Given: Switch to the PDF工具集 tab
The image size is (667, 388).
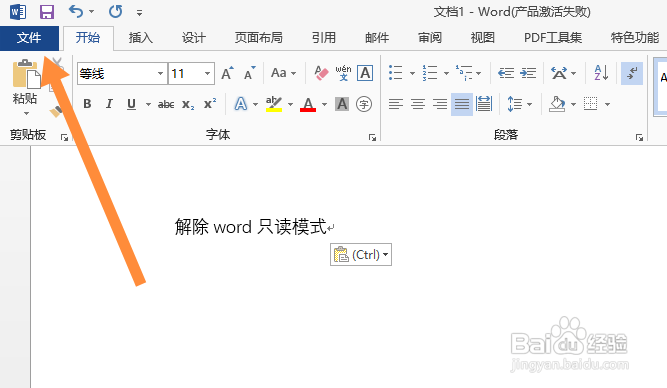Looking at the screenshot, I should click(x=553, y=38).
